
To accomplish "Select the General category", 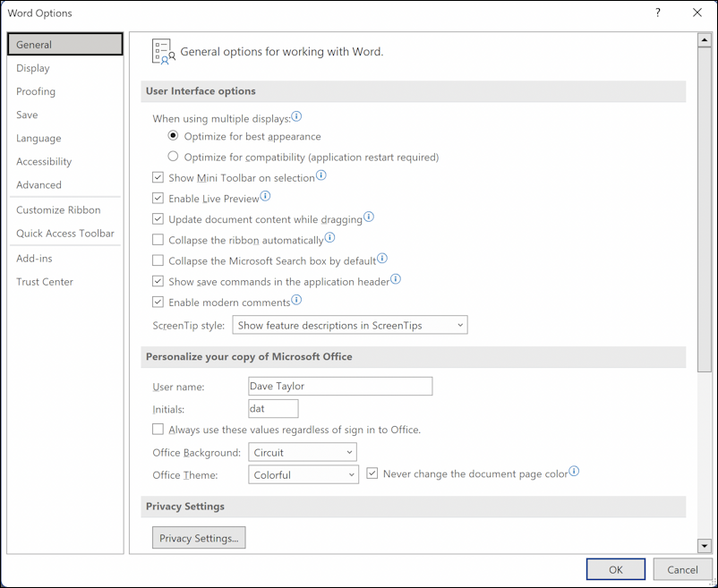I will click(65, 45).
